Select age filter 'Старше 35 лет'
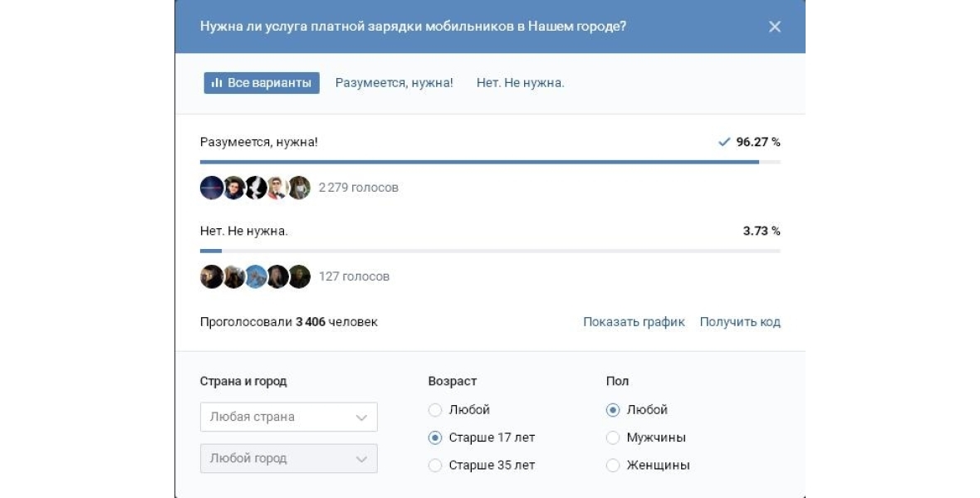The height and width of the screenshot is (498, 980). tap(481, 465)
